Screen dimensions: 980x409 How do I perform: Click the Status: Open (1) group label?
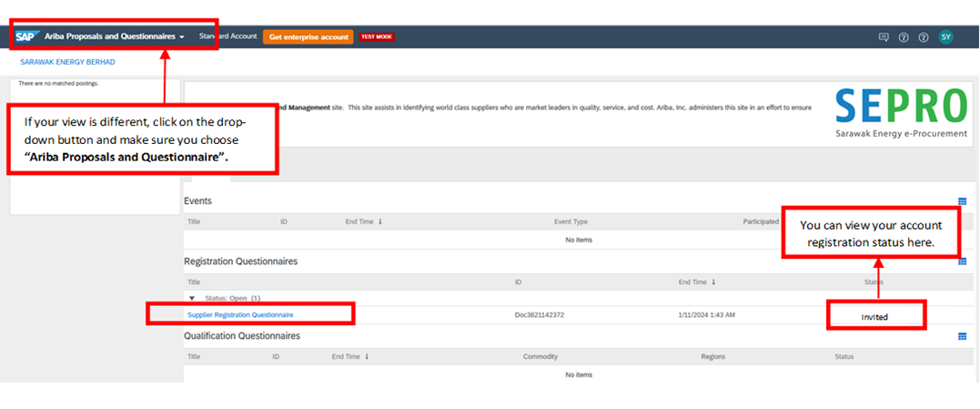pos(233,298)
